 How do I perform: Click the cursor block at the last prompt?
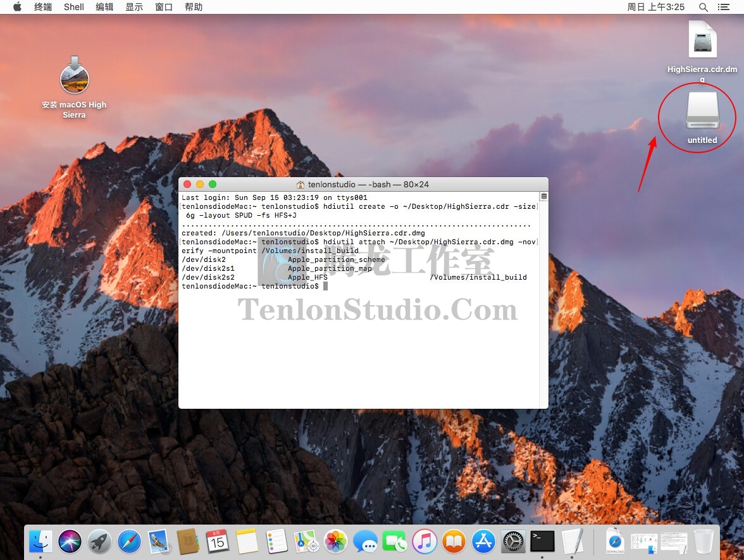(325, 286)
